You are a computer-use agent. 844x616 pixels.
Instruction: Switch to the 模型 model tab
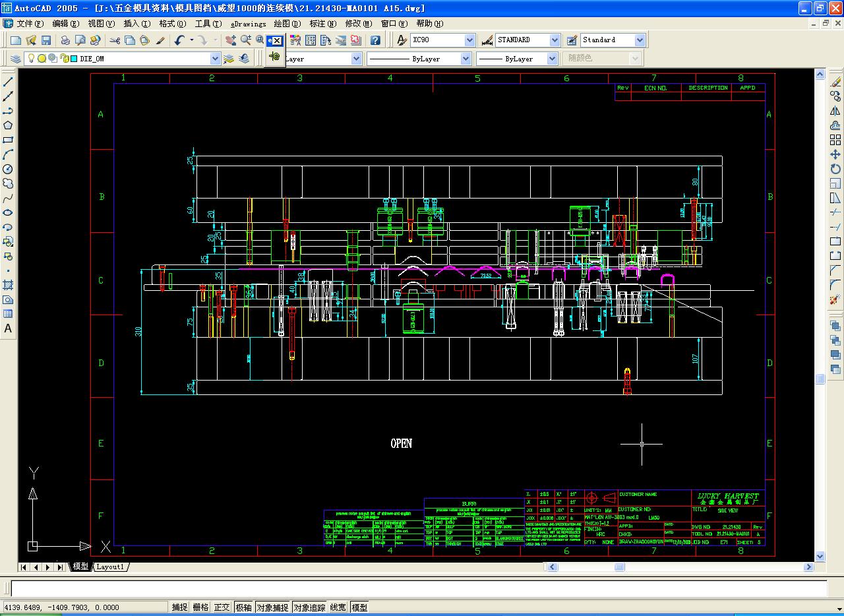[x=80, y=567]
